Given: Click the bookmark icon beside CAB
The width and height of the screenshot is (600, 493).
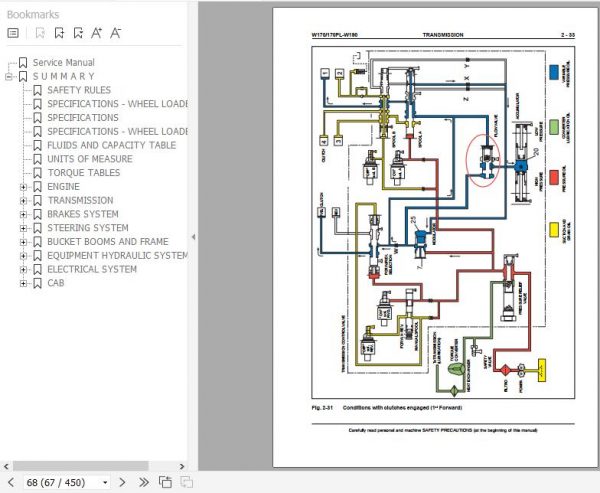Looking at the screenshot, I should click(x=38, y=283).
